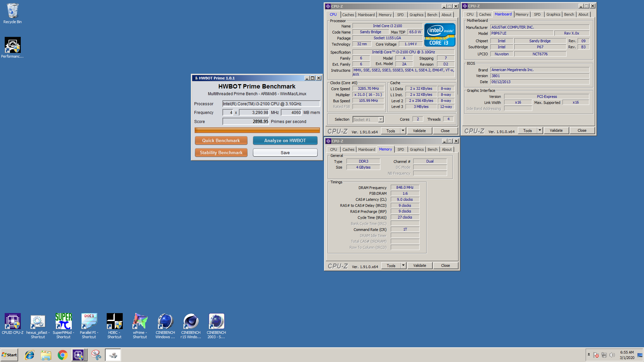Click the HWBOT Prime title bar icon
This screenshot has width=644, height=362.
196,78
